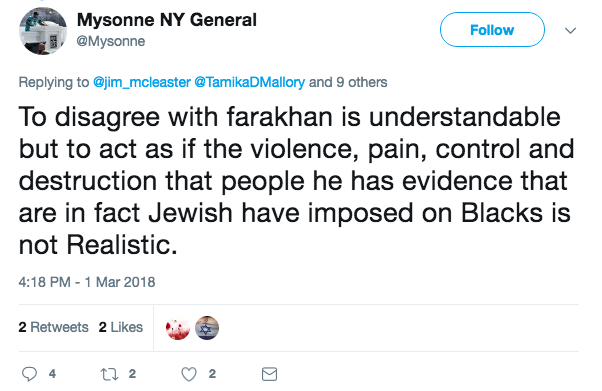The image size is (602, 391).
Task: Click the like count beside heart icon
Action: point(212,374)
